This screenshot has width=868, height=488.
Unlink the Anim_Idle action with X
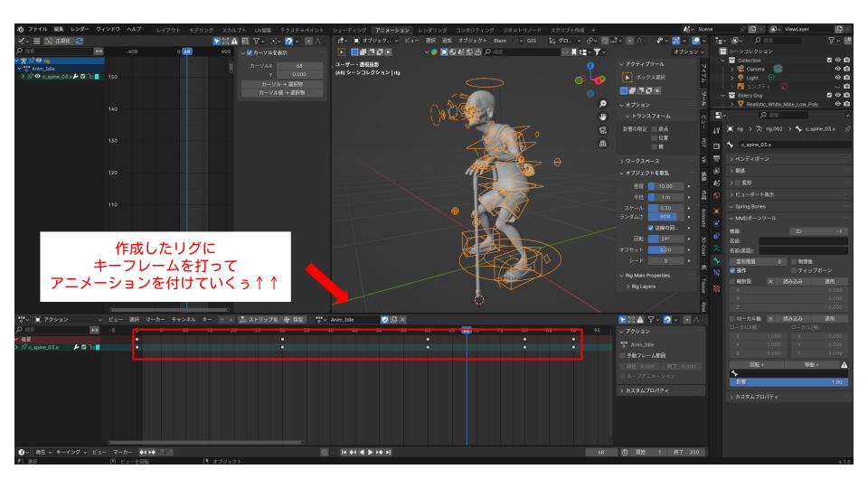coord(403,319)
